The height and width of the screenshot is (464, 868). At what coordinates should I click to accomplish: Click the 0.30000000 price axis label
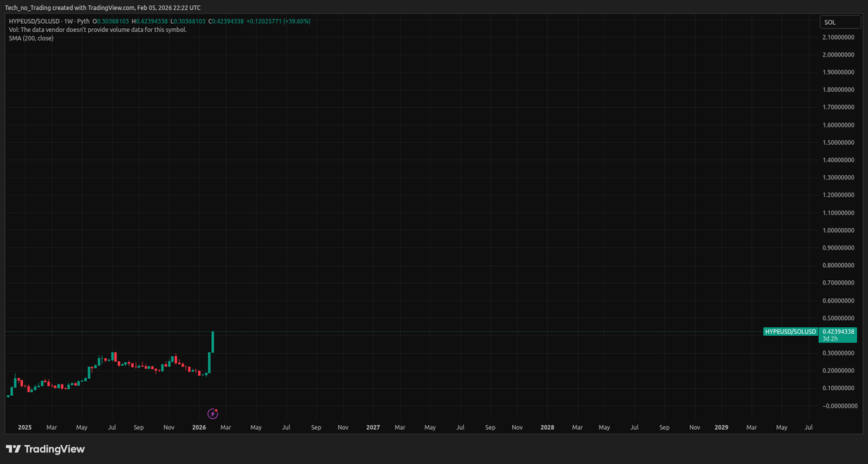(840, 353)
